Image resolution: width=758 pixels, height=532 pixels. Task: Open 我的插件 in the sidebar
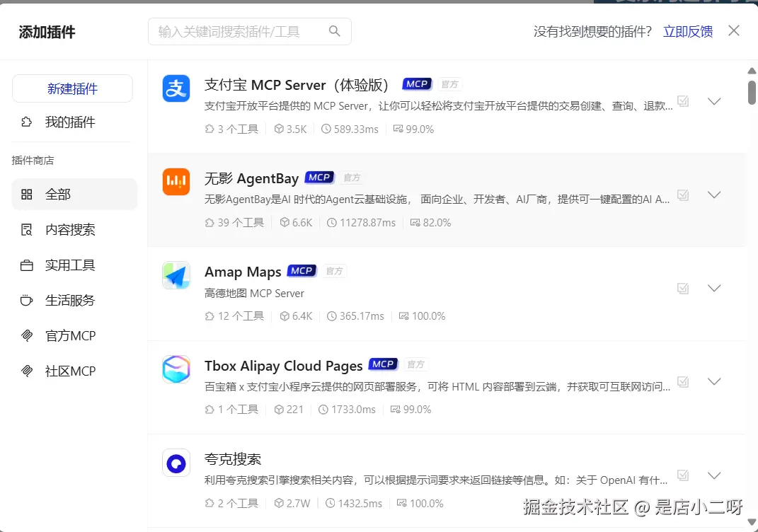71,122
